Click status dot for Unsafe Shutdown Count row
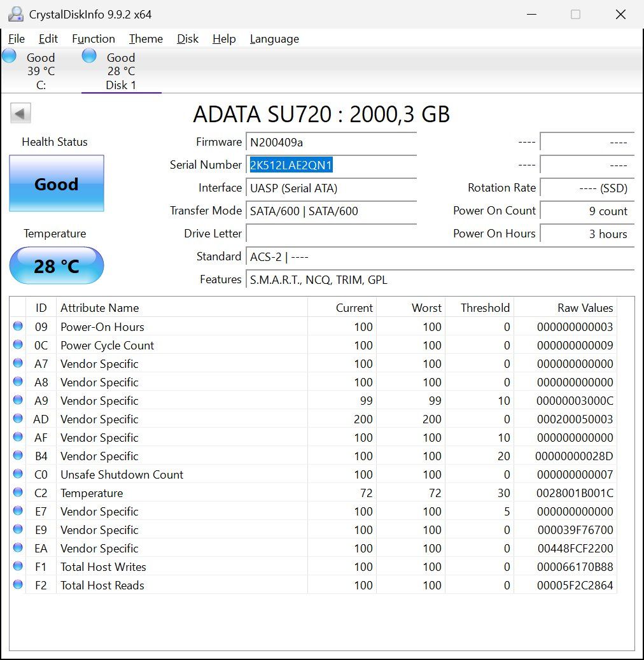This screenshot has height=660, width=644. tap(18, 474)
